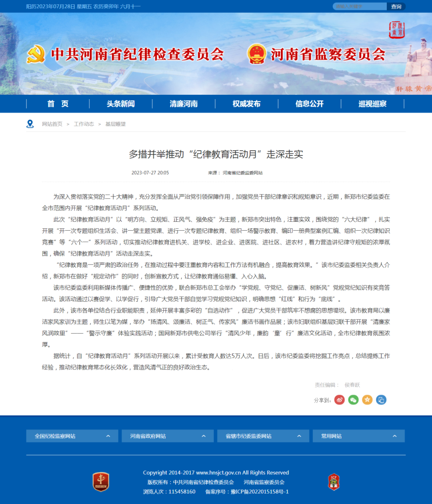Screen dimensions: 432x504
Task: Share article to Weibo icon
Action: [x=340, y=400]
